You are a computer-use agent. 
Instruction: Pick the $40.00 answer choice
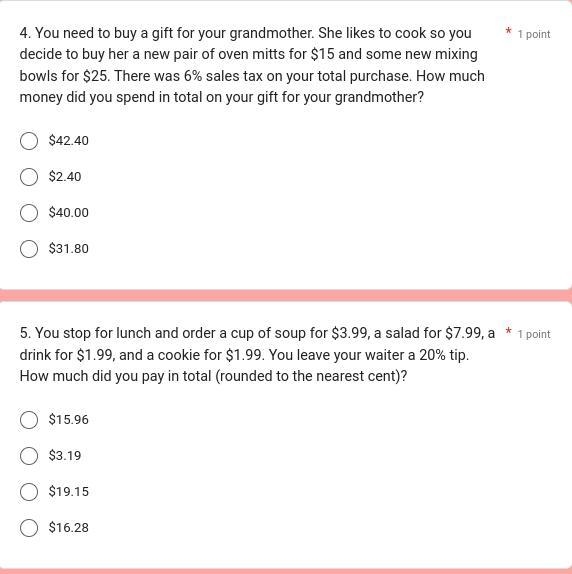pyautogui.click(x=29, y=213)
